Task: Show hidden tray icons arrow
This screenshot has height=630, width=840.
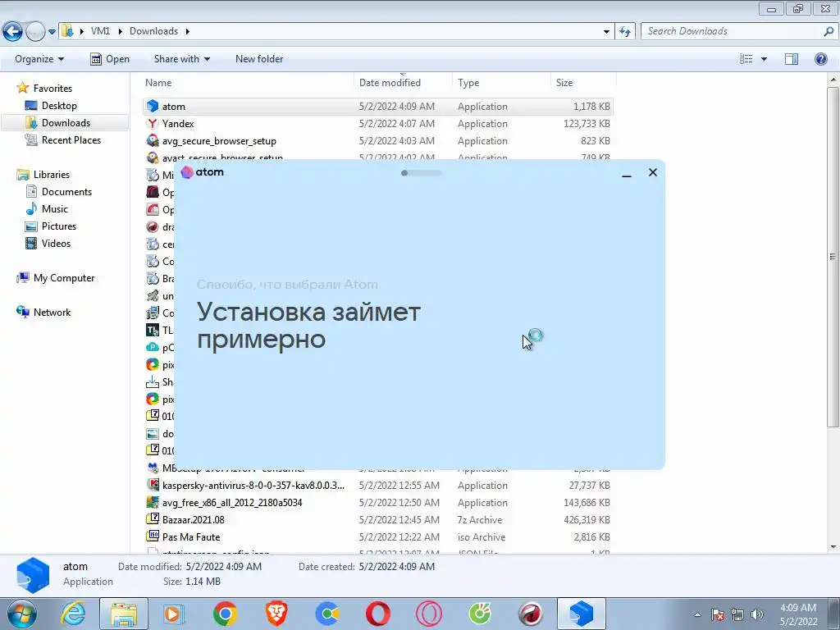Action: click(697, 614)
